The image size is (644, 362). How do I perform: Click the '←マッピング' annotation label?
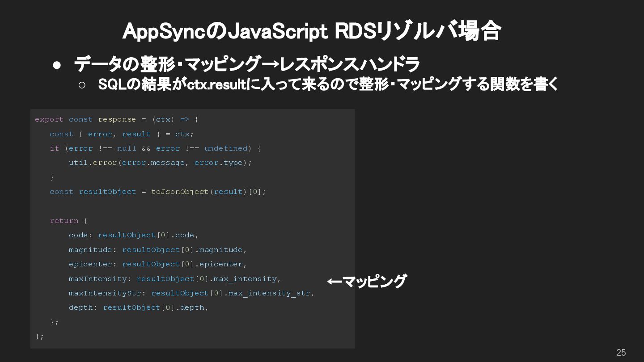click(366, 282)
